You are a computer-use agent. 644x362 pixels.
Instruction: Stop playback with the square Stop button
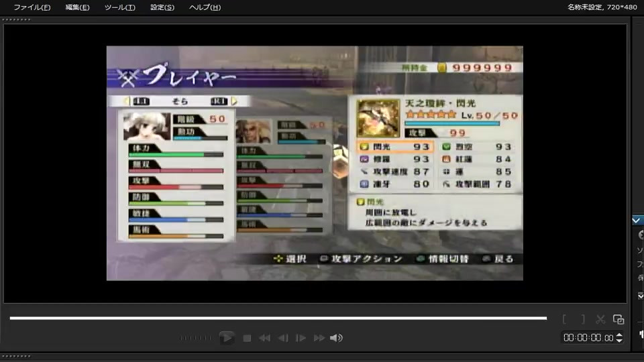pyautogui.click(x=247, y=338)
